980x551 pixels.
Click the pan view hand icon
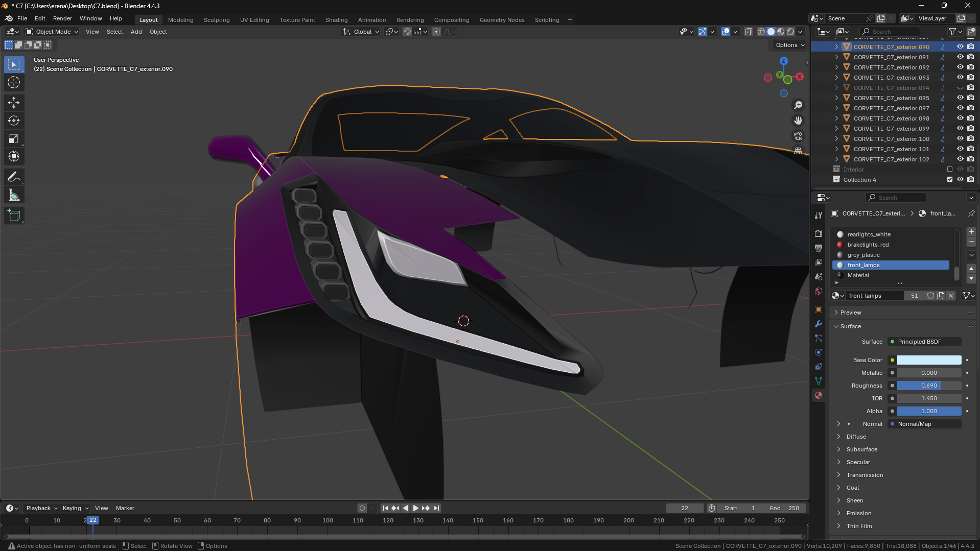(798, 121)
